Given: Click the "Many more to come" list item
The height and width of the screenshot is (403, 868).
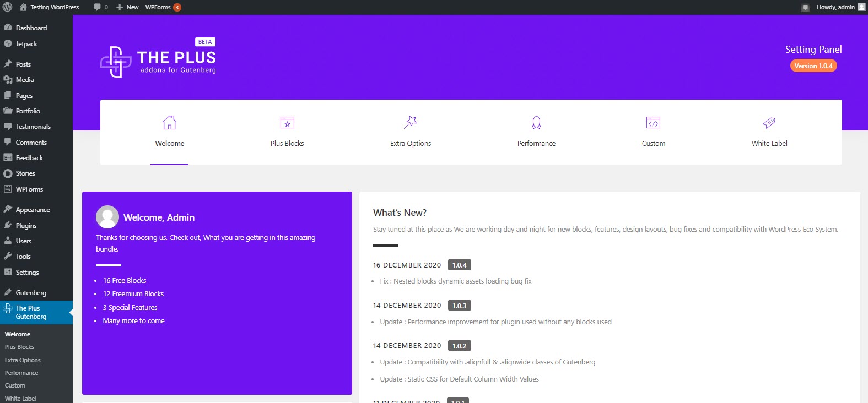Looking at the screenshot, I should 134,320.
